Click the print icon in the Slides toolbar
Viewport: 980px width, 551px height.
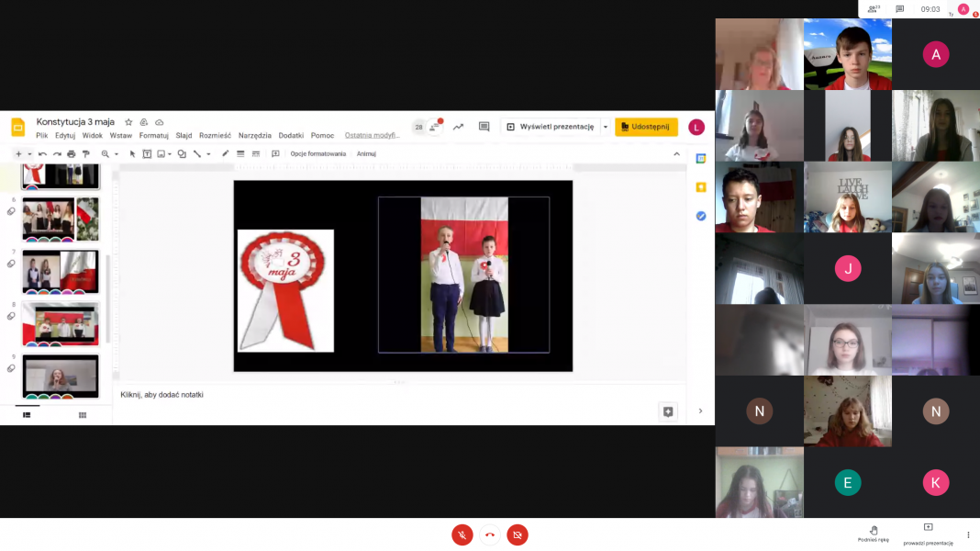pos(71,154)
